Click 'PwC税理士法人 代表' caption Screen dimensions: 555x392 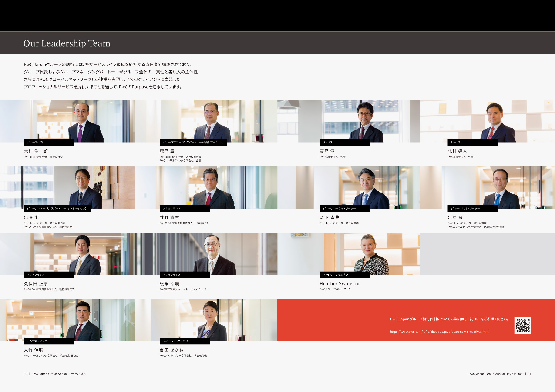(x=332, y=157)
